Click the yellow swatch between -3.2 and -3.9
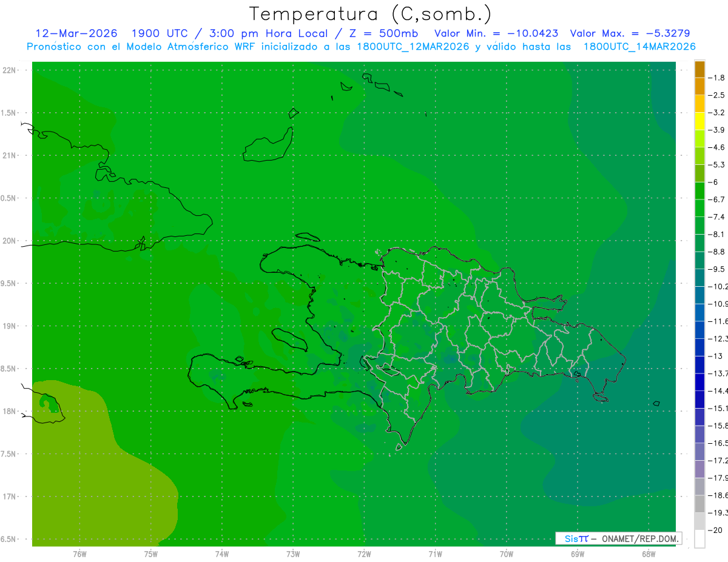 pyautogui.click(x=699, y=121)
